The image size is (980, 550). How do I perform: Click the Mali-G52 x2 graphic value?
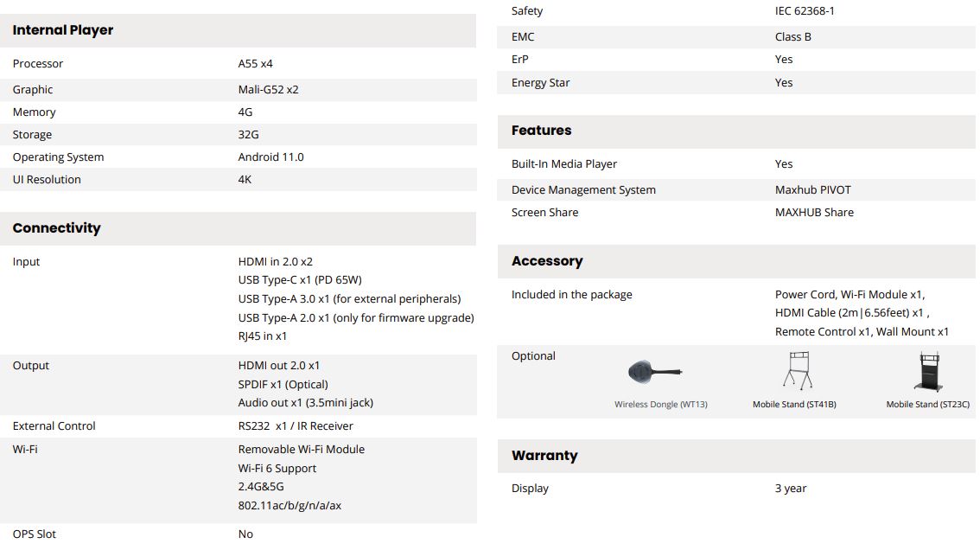[268, 89]
